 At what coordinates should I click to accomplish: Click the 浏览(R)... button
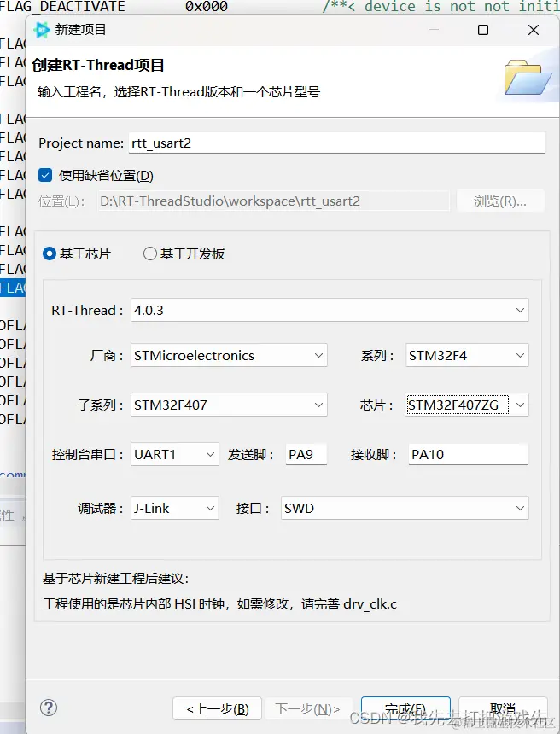pos(500,201)
